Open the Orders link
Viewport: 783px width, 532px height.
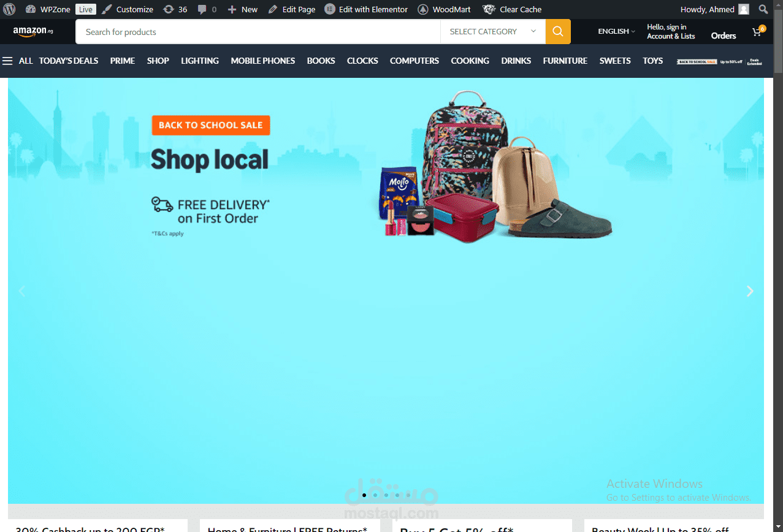724,36
